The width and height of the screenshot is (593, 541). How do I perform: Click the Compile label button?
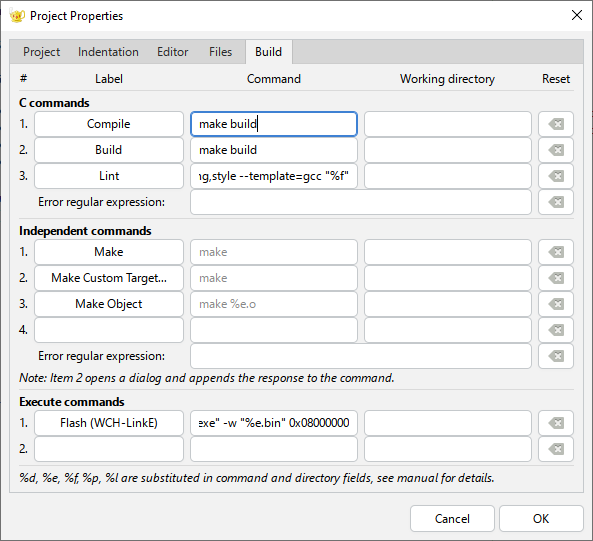coord(109,124)
